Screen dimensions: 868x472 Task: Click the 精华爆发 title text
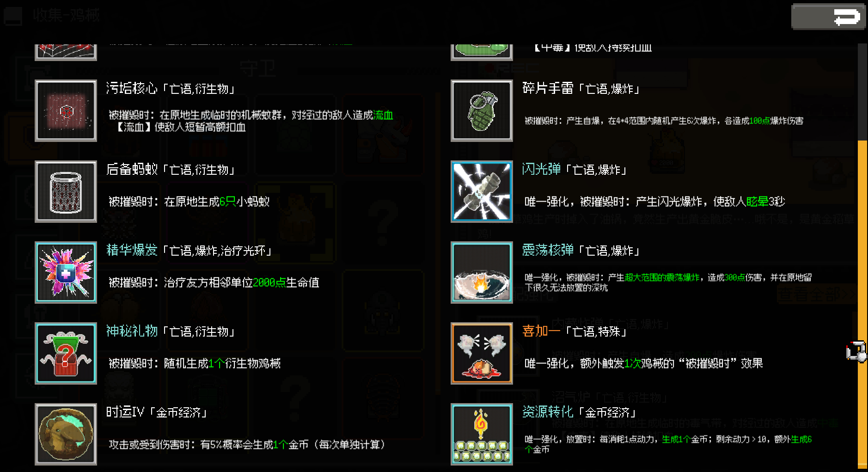(132, 250)
